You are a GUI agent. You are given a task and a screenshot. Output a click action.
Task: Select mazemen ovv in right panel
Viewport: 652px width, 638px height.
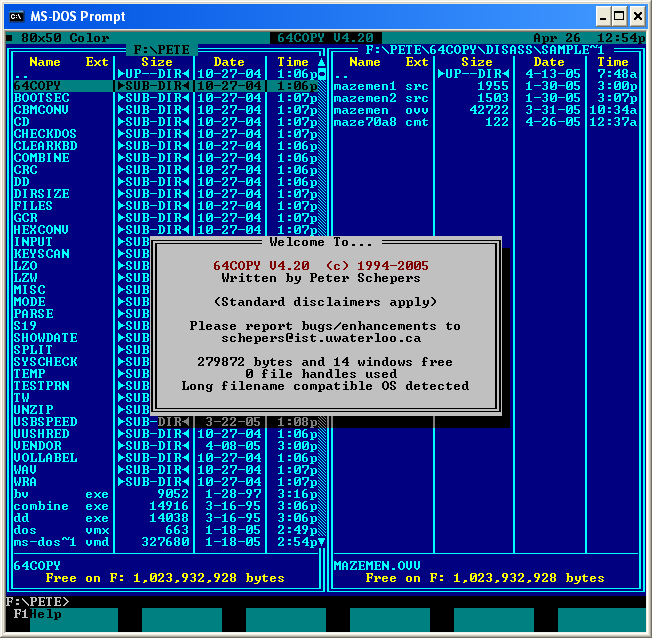click(486, 110)
